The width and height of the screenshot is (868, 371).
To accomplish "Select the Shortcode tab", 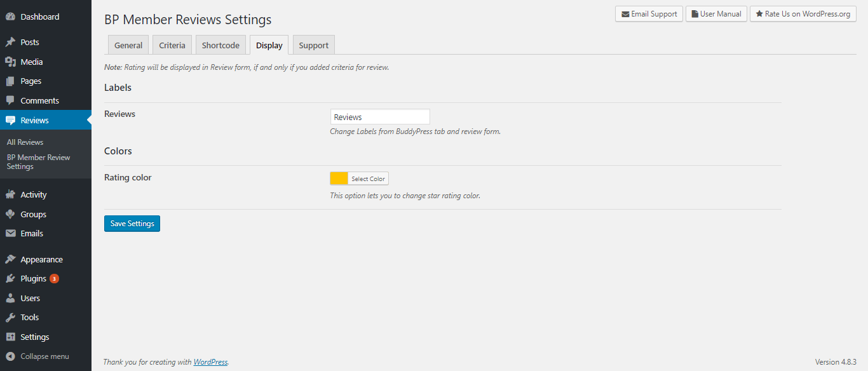I will 220,45.
